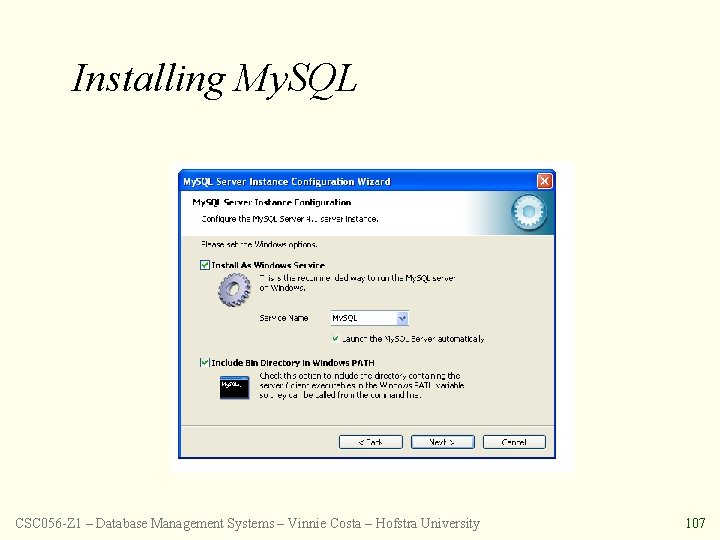The width and height of the screenshot is (720, 540).
Task: Click the 'Installing MySQL' slide title
Action: (214, 79)
